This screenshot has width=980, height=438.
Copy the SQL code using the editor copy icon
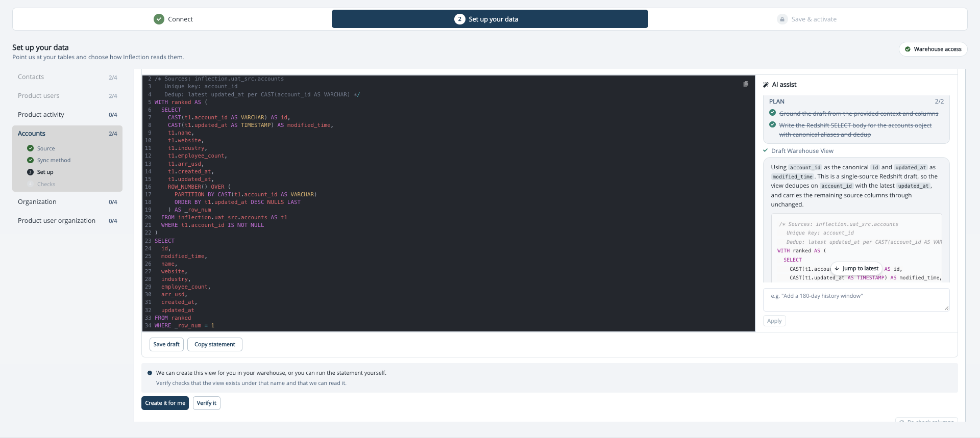pyautogui.click(x=746, y=84)
